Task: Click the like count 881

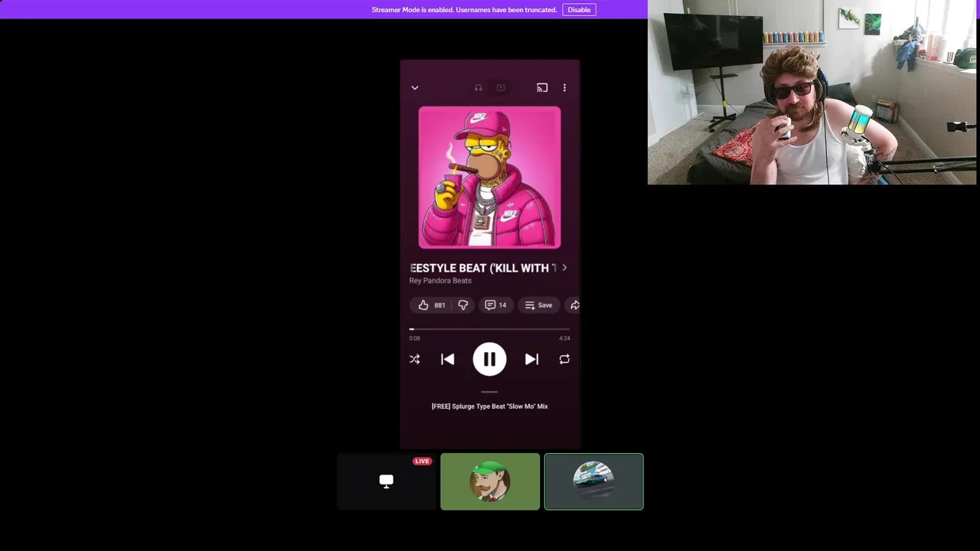Action: click(439, 305)
